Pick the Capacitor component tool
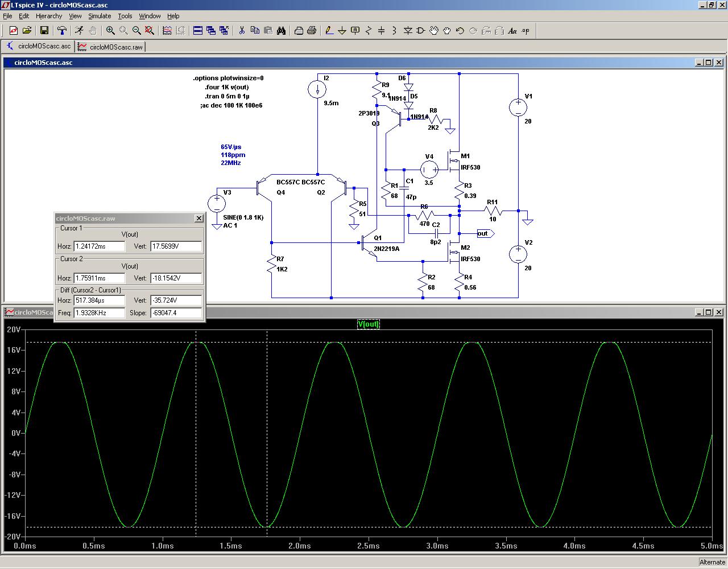The image size is (728, 569). 381,31
